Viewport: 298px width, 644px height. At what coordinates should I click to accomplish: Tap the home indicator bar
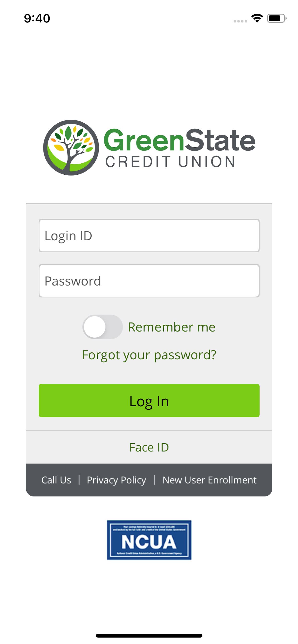click(x=149, y=635)
